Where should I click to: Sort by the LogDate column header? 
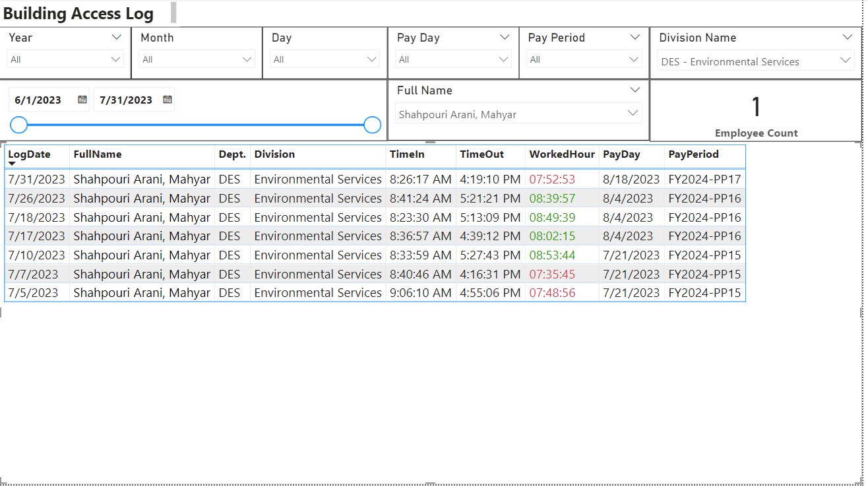[x=29, y=154]
